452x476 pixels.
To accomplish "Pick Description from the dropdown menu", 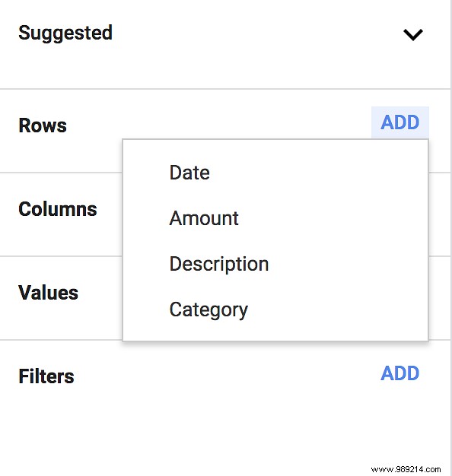I will coord(275,264).
